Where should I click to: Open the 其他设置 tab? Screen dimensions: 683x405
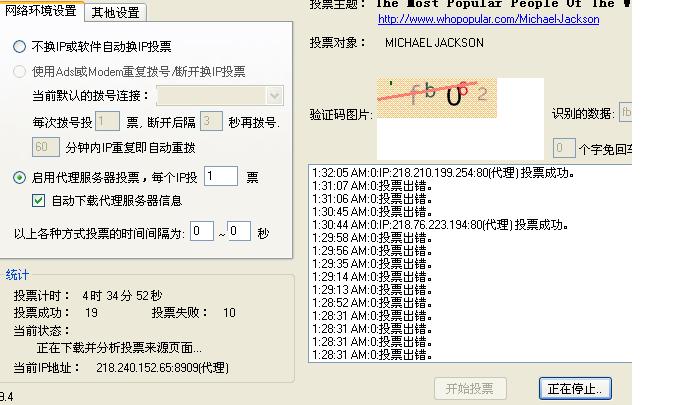[x=115, y=13]
